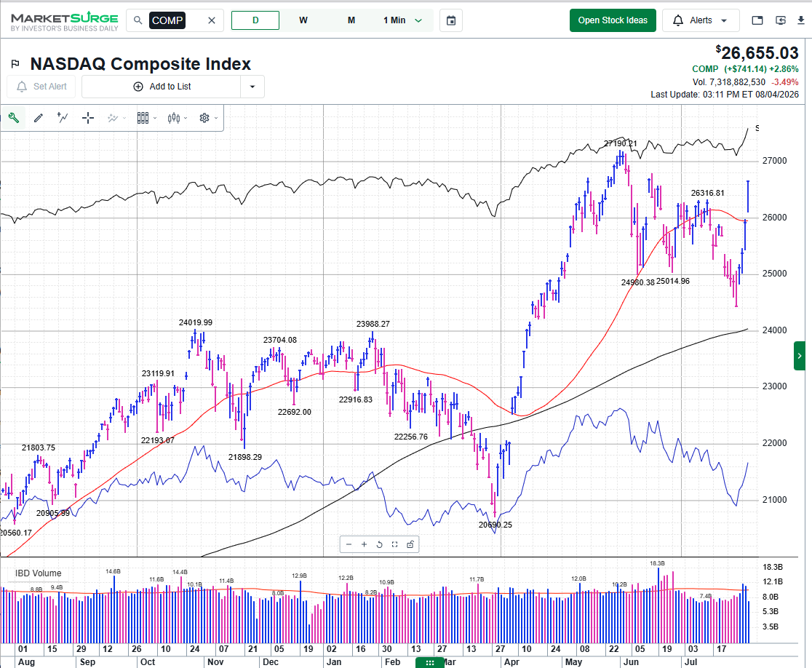Open the dropdown arrow beside settings gear

(216, 118)
